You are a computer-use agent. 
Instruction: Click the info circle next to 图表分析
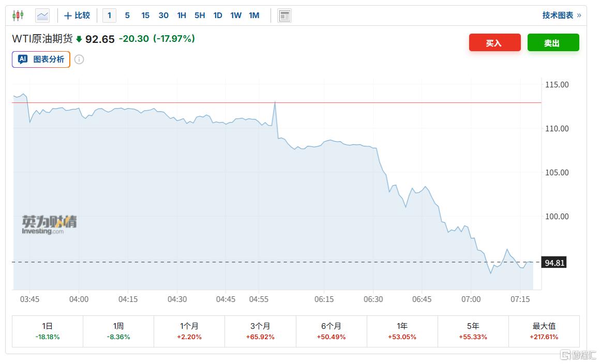click(79, 59)
